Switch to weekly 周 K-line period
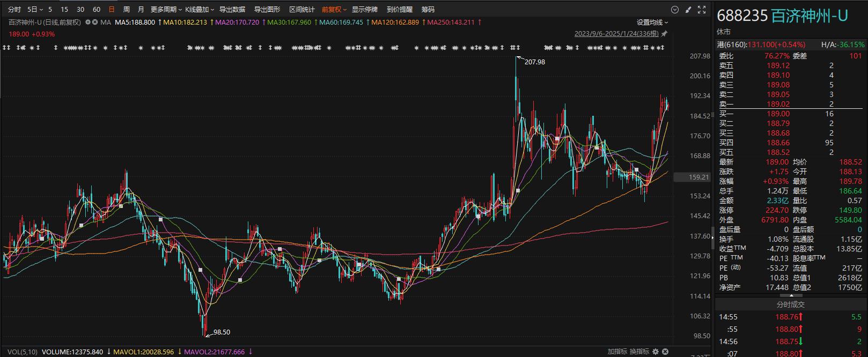Image resolution: width=868 pixels, height=357 pixels. pos(126,10)
